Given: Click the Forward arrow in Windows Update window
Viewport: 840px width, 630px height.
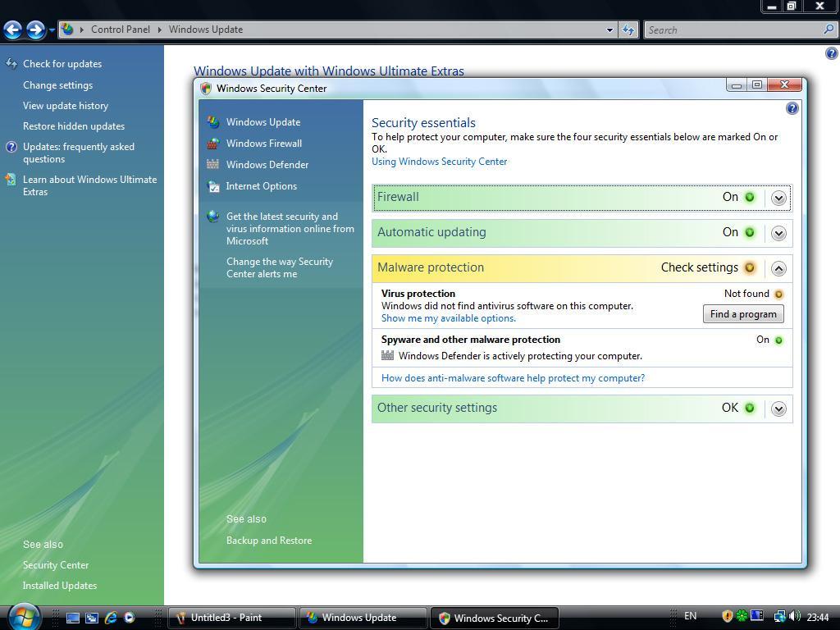Looking at the screenshot, I should (x=35, y=30).
